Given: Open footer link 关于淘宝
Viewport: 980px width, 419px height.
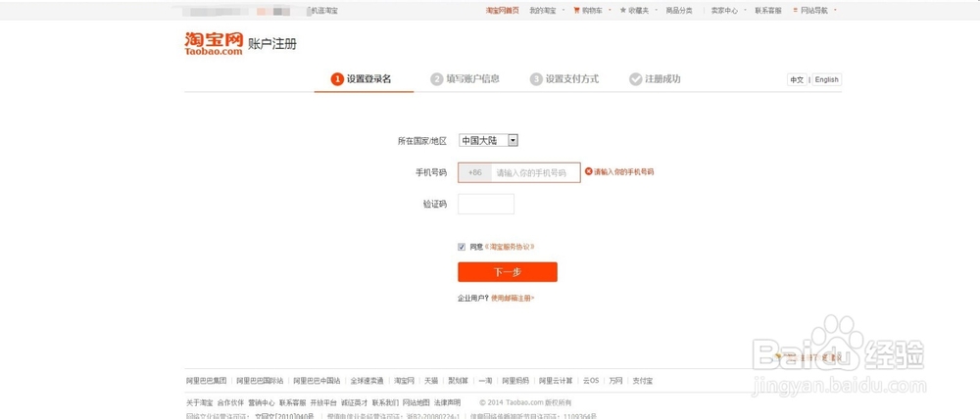Looking at the screenshot, I should coord(199,402).
